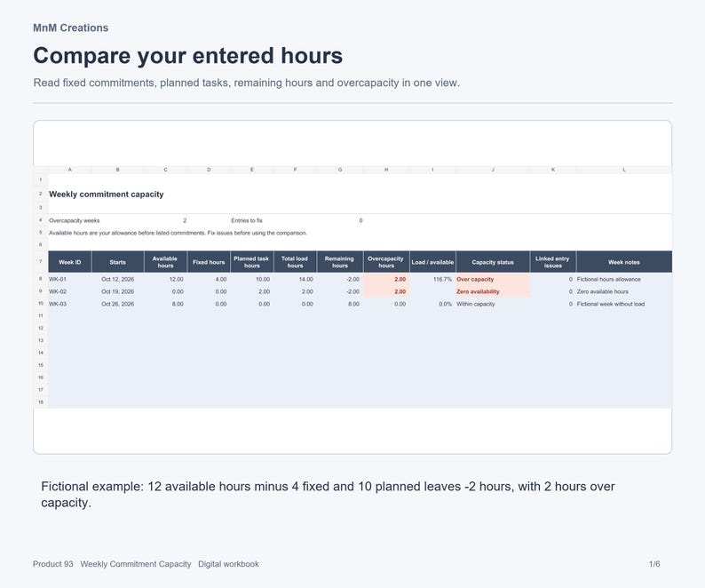
Task: Click the 'Starts' column header
Action: tap(118, 262)
